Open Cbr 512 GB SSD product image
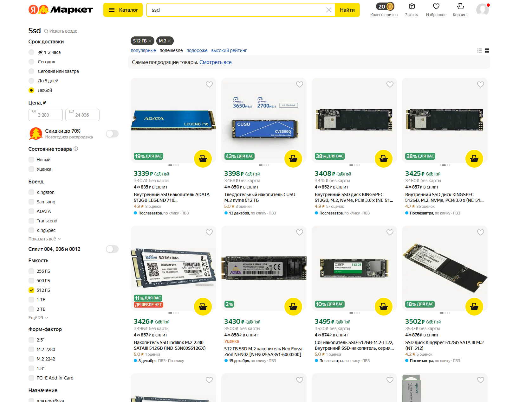The width and height of the screenshot is (532, 402). click(354, 268)
